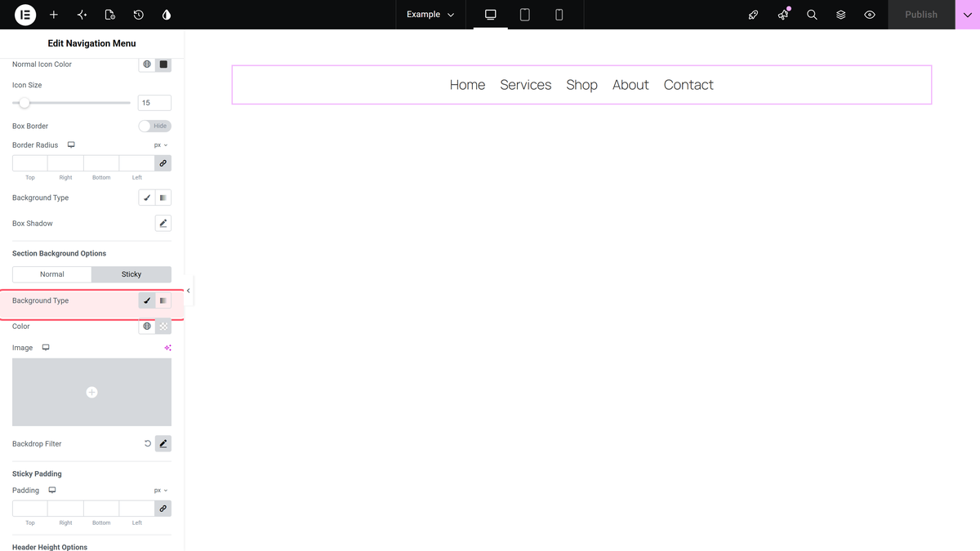Click About in the navigation menu

click(x=630, y=85)
